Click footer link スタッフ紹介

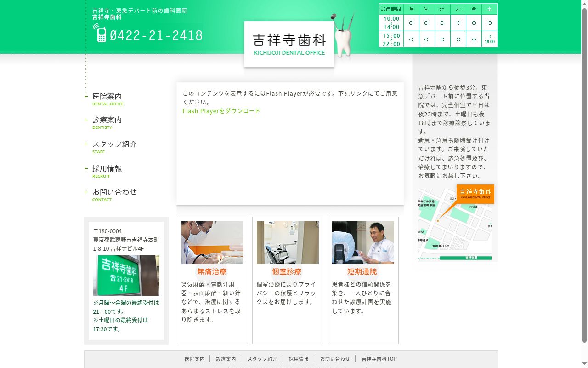pyautogui.click(x=262, y=359)
